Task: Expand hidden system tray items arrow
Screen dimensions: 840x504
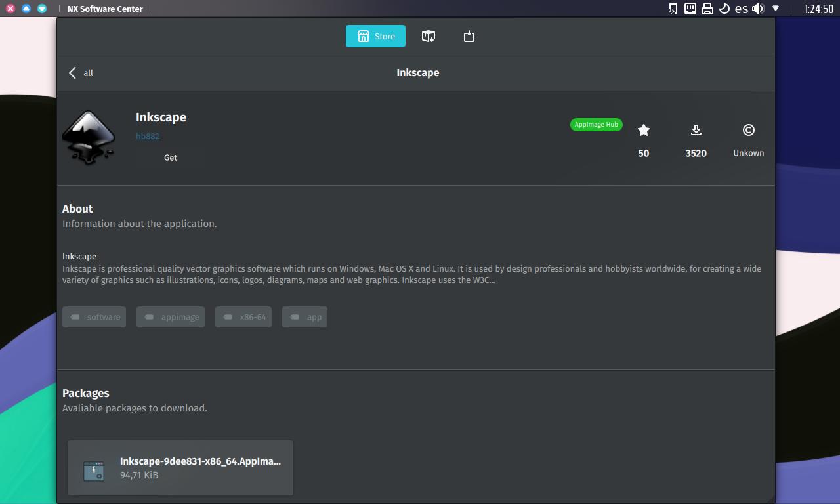Action: pyautogui.click(x=776, y=9)
